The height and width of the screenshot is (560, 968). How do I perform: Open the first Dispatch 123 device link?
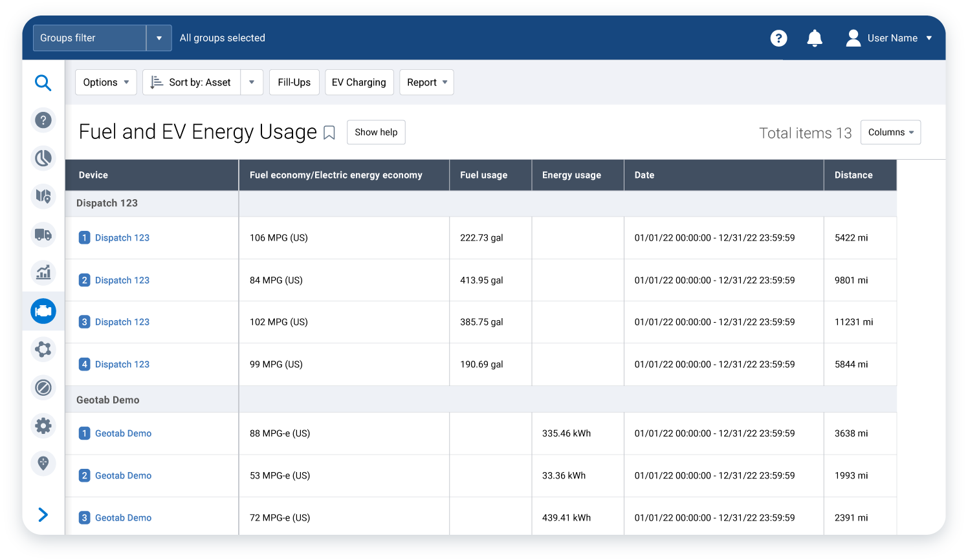point(122,237)
